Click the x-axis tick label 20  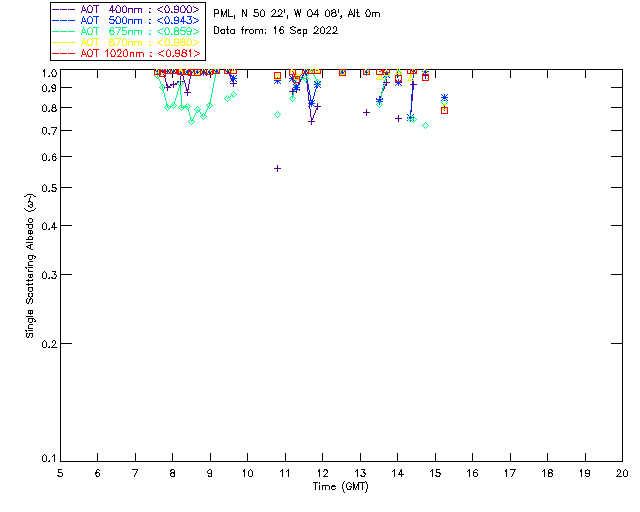pyautogui.click(x=622, y=474)
